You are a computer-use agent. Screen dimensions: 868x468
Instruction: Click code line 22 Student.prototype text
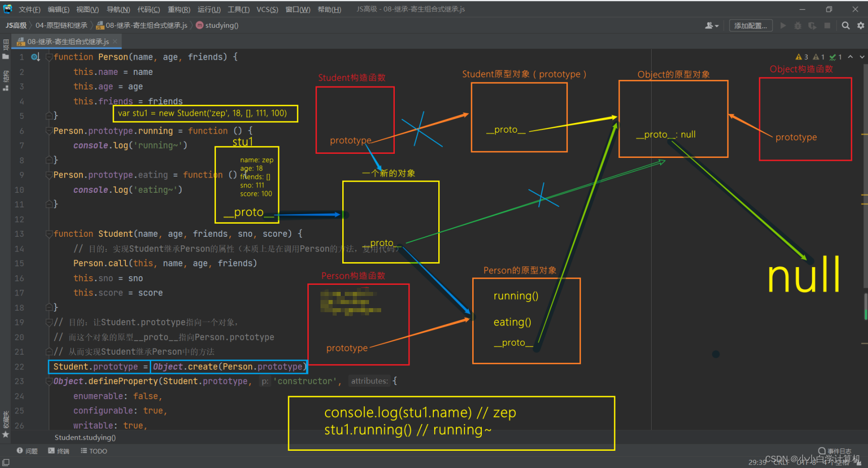[96, 367]
